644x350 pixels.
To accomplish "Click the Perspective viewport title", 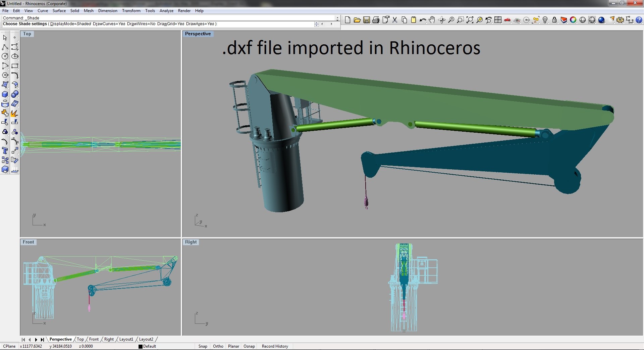I will click(x=198, y=34).
